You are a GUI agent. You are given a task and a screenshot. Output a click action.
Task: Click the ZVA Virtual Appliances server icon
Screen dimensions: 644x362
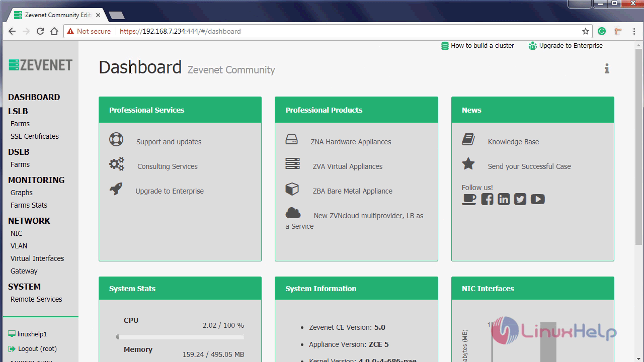pyautogui.click(x=292, y=164)
